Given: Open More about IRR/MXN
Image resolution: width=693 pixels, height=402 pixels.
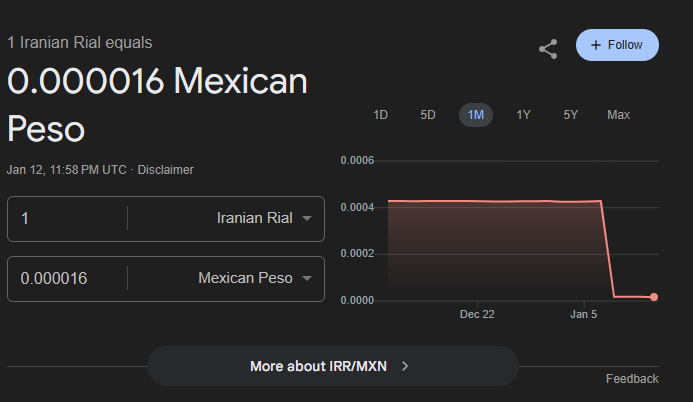Looking at the screenshot, I should pyautogui.click(x=332, y=366).
